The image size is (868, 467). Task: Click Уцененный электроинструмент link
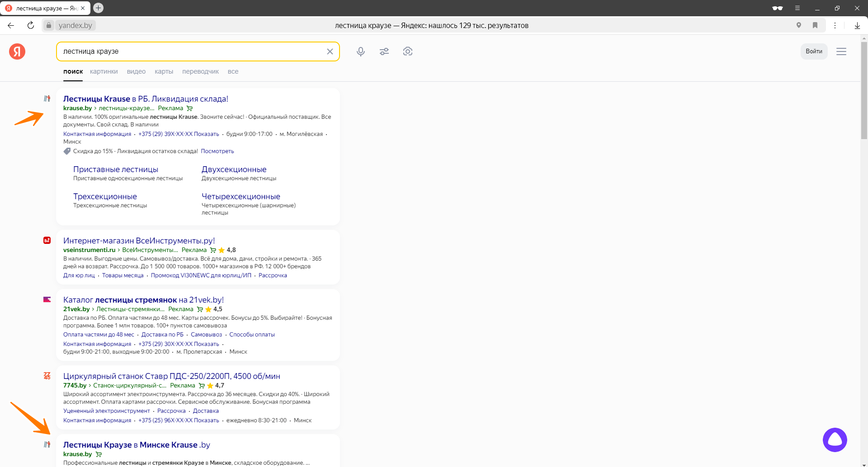point(107,411)
